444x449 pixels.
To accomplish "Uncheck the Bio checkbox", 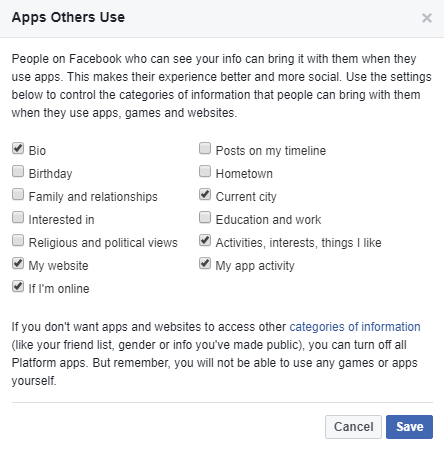I will (18, 148).
